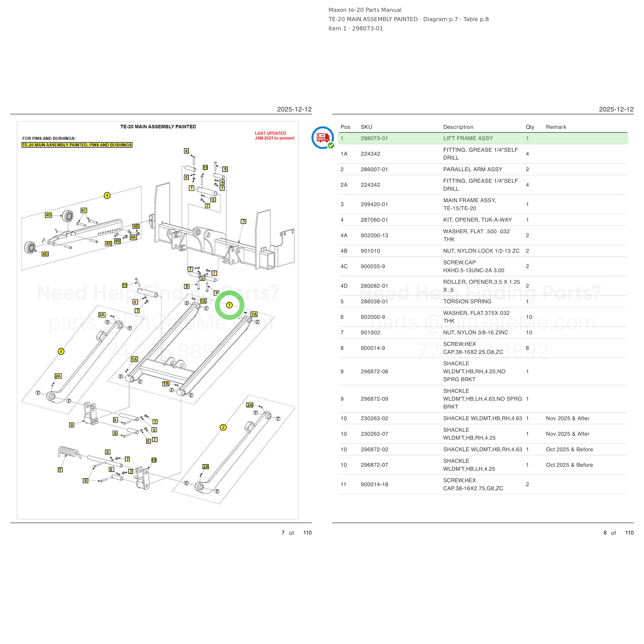
Task: Select SKU 900035-9 cap screw row
Action: (483, 266)
